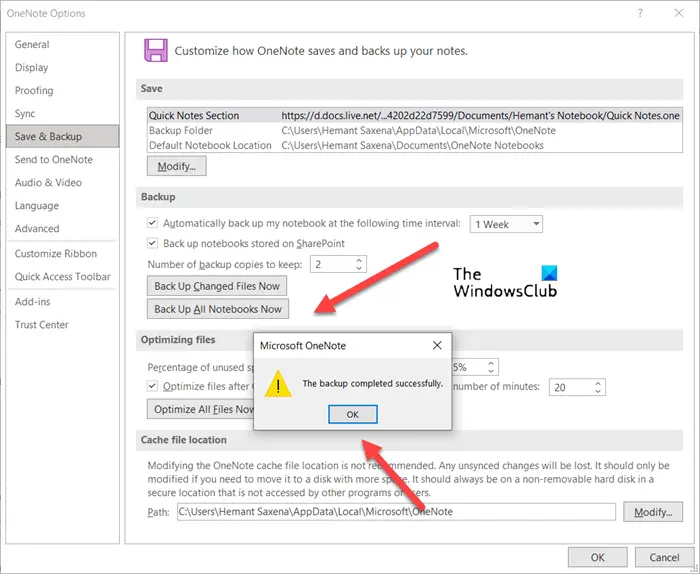Open the 1 Week interval dropdown
This screenshot has height=574, width=700.
pyautogui.click(x=506, y=224)
